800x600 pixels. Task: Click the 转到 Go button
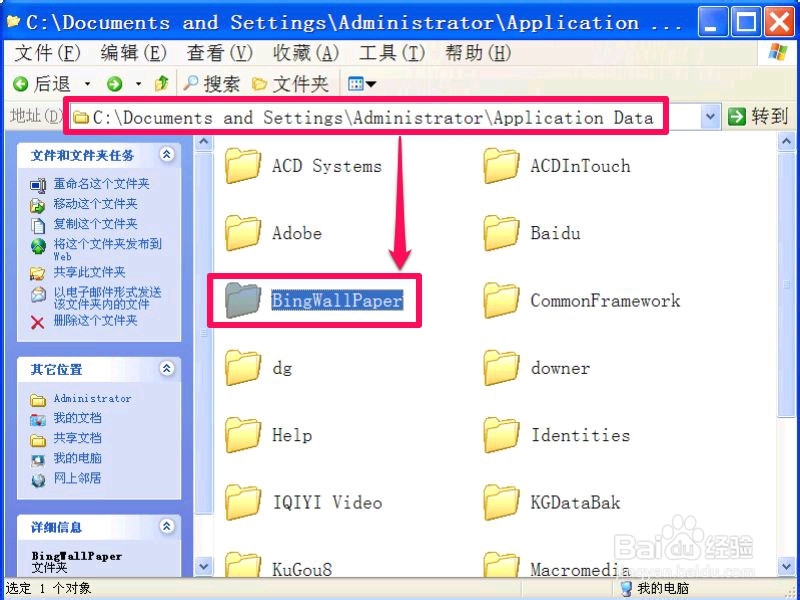(x=758, y=117)
